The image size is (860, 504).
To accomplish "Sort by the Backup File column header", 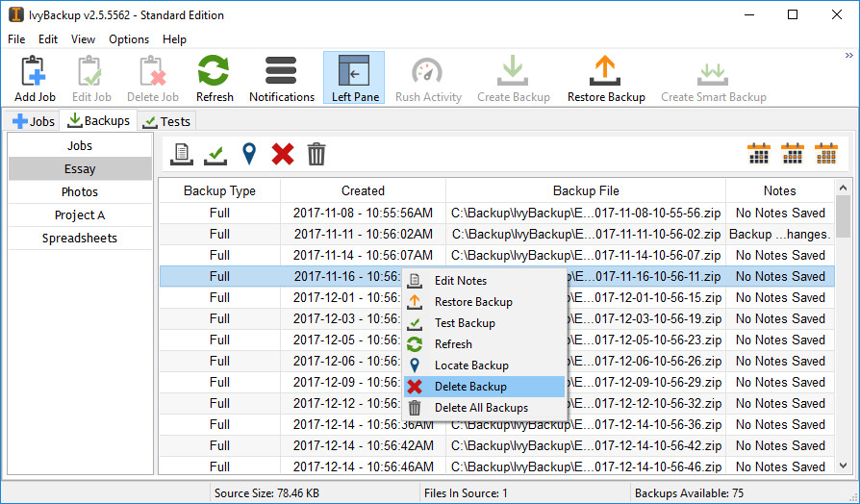I will pos(586,190).
